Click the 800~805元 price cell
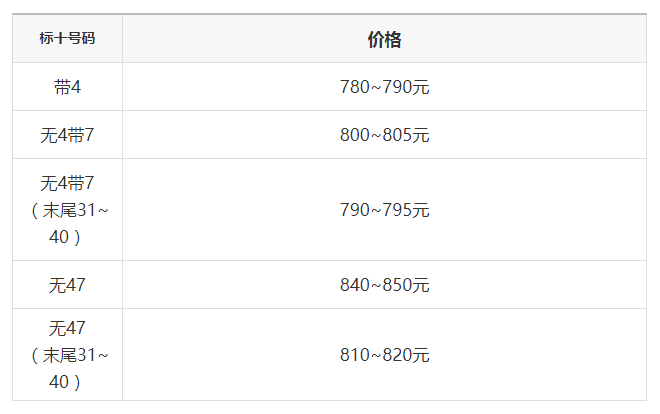This screenshot has height=414, width=660. pos(384,135)
